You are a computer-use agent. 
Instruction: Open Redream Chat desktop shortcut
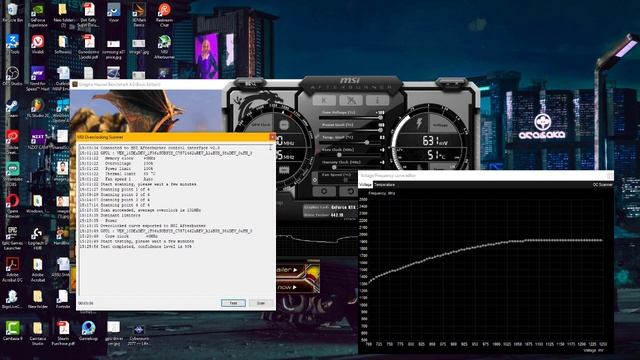pyautogui.click(x=164, y=16)
